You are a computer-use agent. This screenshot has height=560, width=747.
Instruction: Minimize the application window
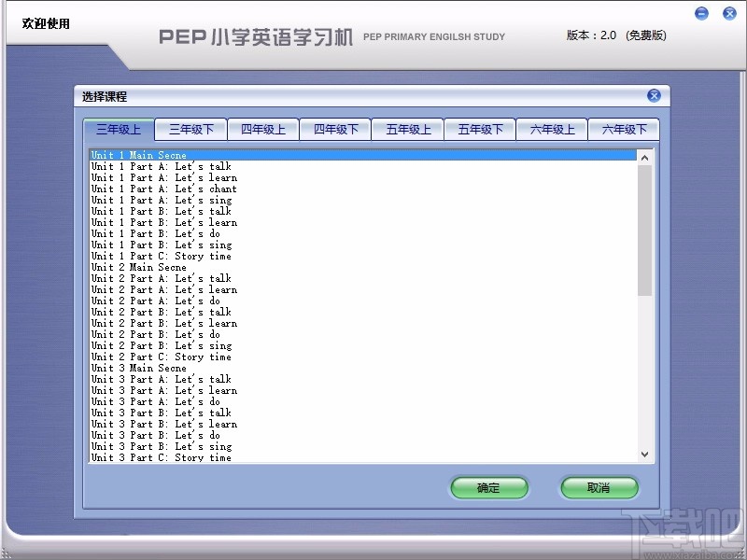(x=701, y=13)
